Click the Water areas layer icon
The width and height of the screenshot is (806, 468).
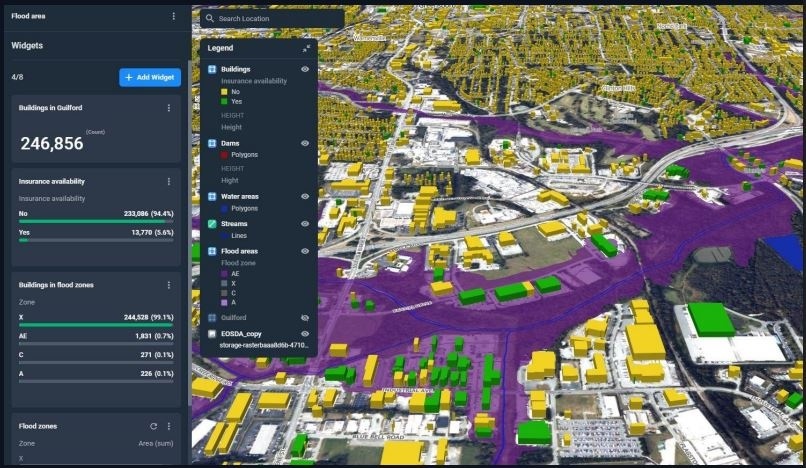click(212, 196)
